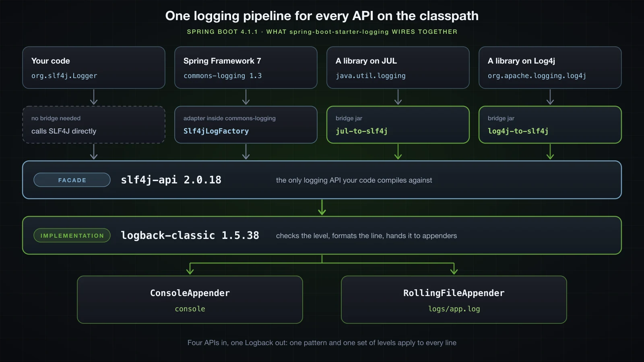The width and height of the screenshot is (644, 362).
Task: Select the jul-to-slf4j bridge name
Action: click(361, 131)
